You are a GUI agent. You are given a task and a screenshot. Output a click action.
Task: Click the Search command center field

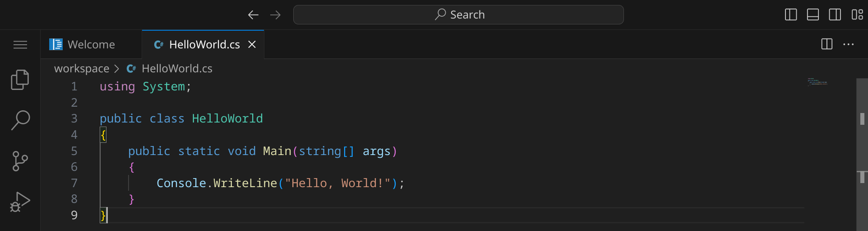[x=458, y=15]
